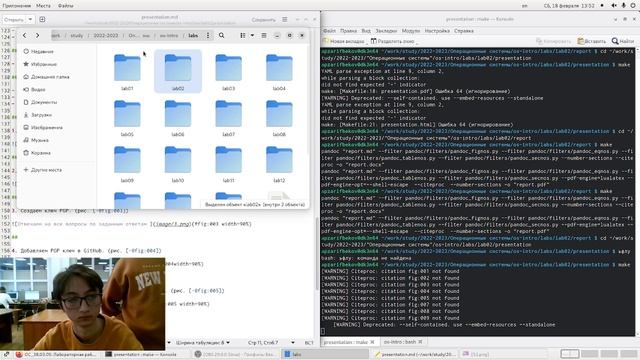Switch to os-intro : bash tab
The height and width of the screenshot is (360, 640).
coord(400,342)
